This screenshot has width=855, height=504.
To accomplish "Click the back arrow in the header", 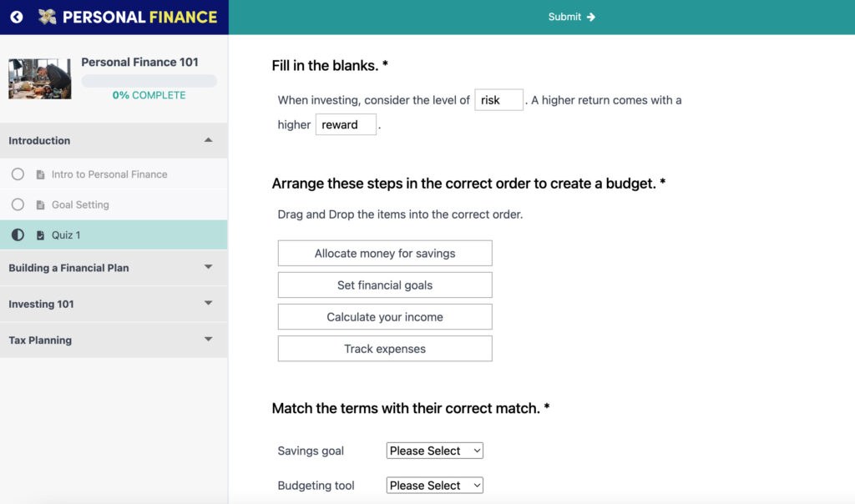I will [16, 16].
